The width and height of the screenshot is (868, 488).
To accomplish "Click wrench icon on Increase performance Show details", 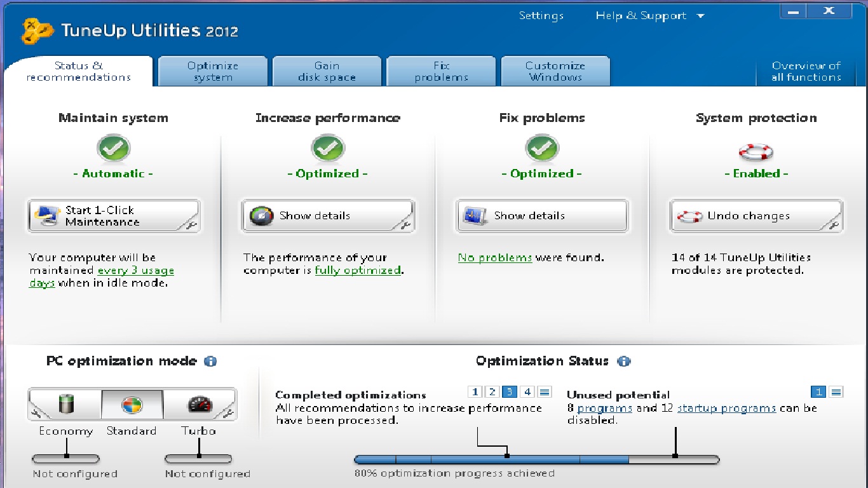I will pyautogui.click(x=405, y=224).
